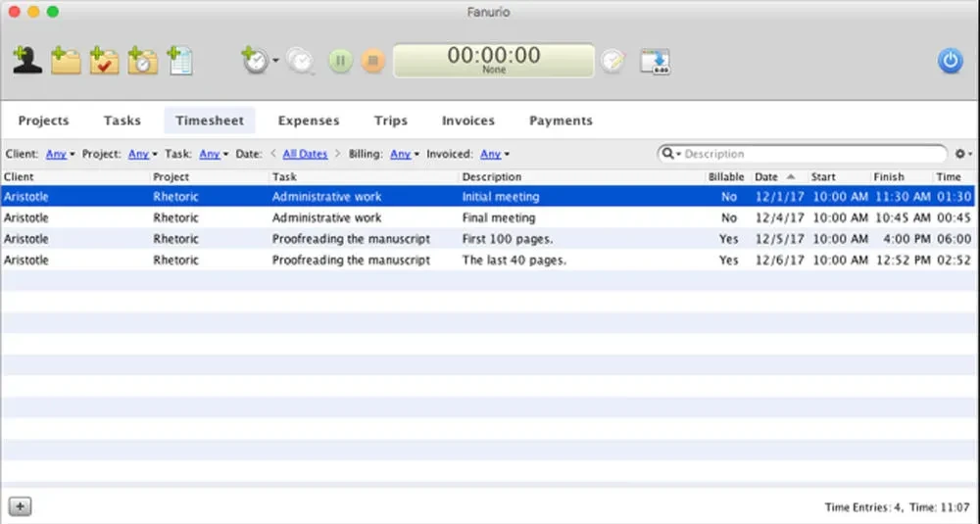Image resolution: width=980 pixels, height=524 pixels.
Task: Sort by the Time column header
Action: (x=955, y=176)
